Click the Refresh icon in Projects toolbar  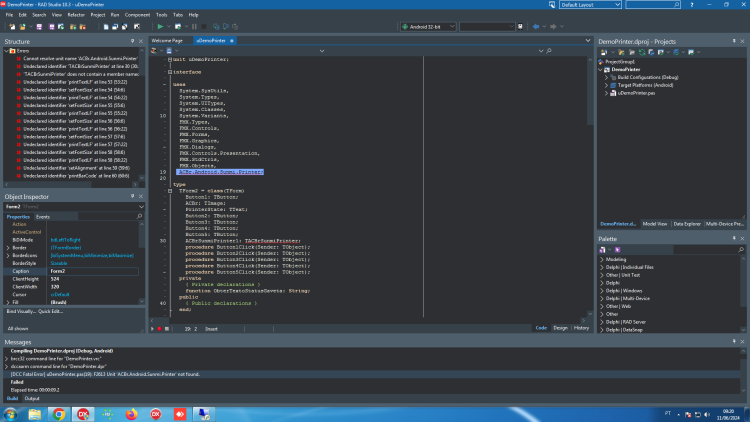point(642,52)
